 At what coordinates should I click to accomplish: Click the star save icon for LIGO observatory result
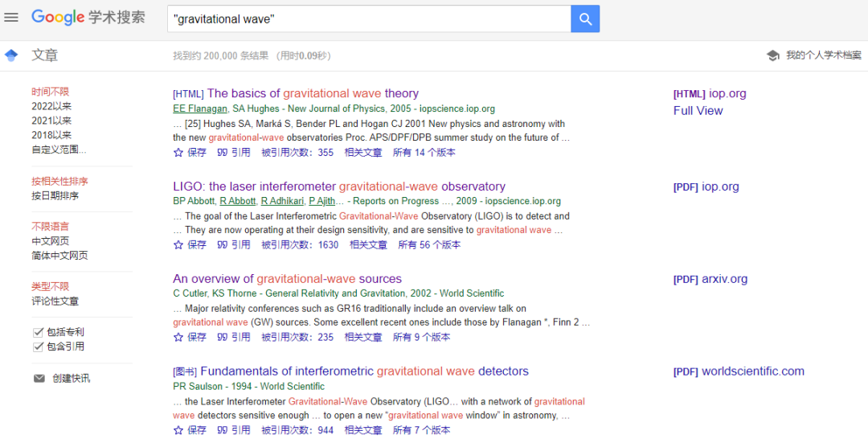pyautogui.click(x=178, y=244)
